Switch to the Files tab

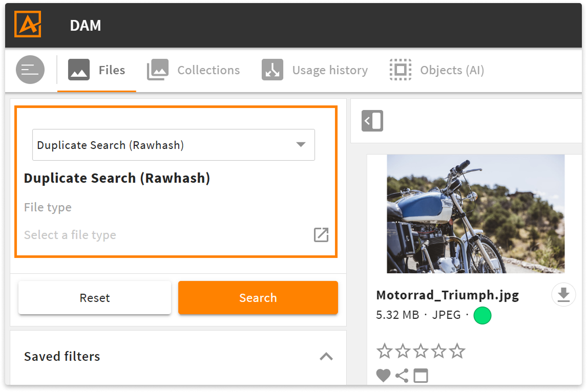click(x=97, y=70)
